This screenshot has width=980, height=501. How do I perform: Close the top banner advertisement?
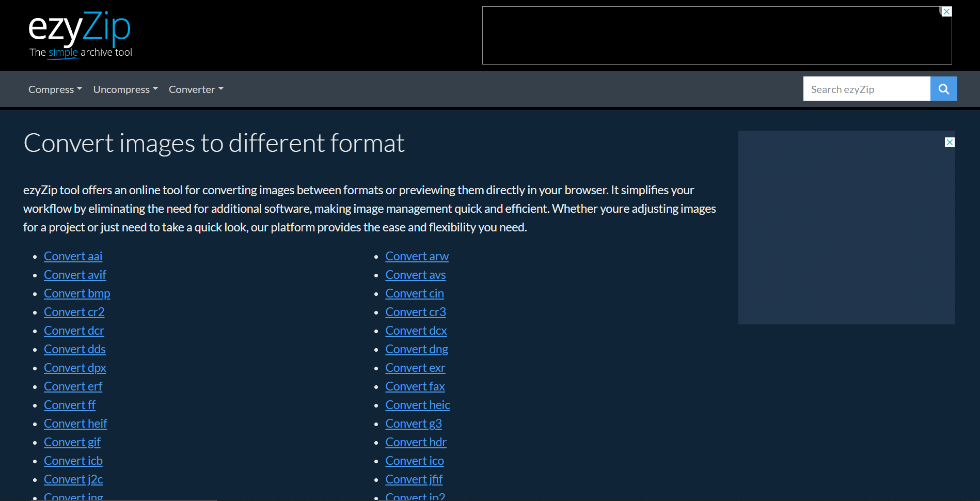[946, 12]
